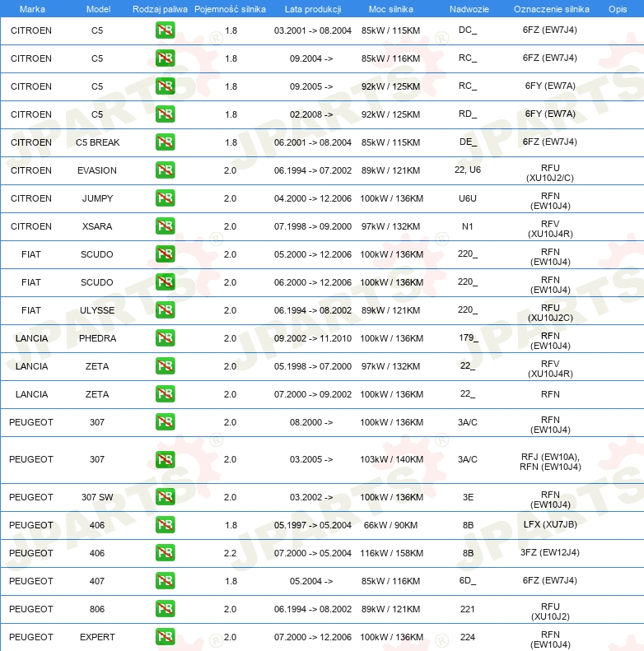Click the Model column header

pyautogui.click(x=99, y=9)
